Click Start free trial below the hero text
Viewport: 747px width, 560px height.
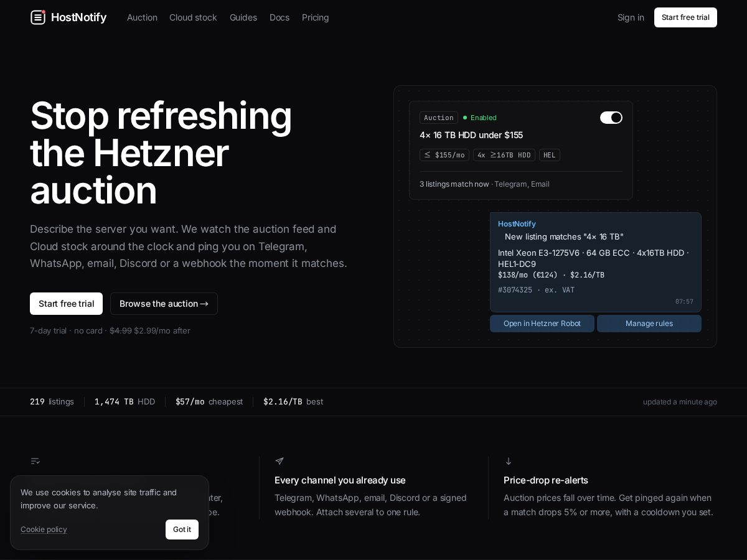[66, 304]
